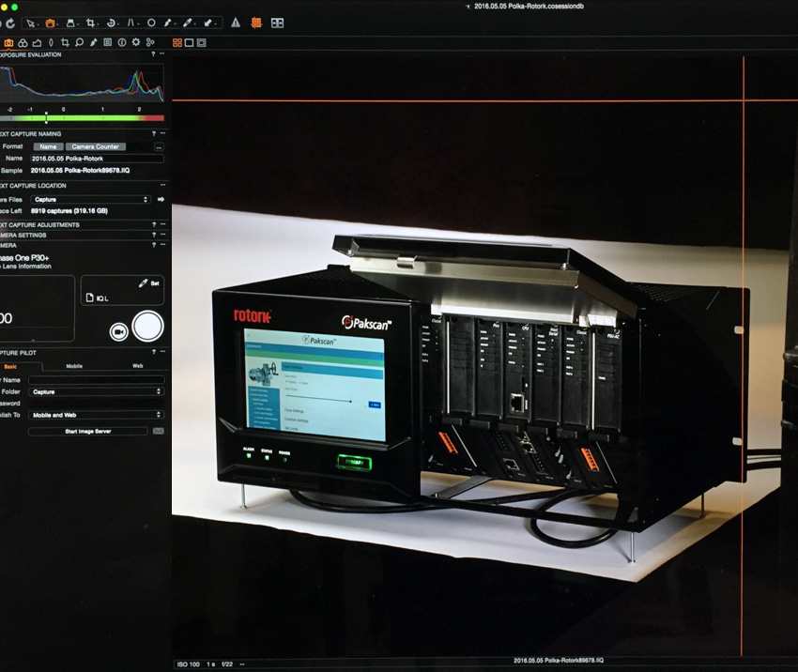The image size is (798, 672).
Task: Select the pointer Select cursor tool
Action: 31,23
